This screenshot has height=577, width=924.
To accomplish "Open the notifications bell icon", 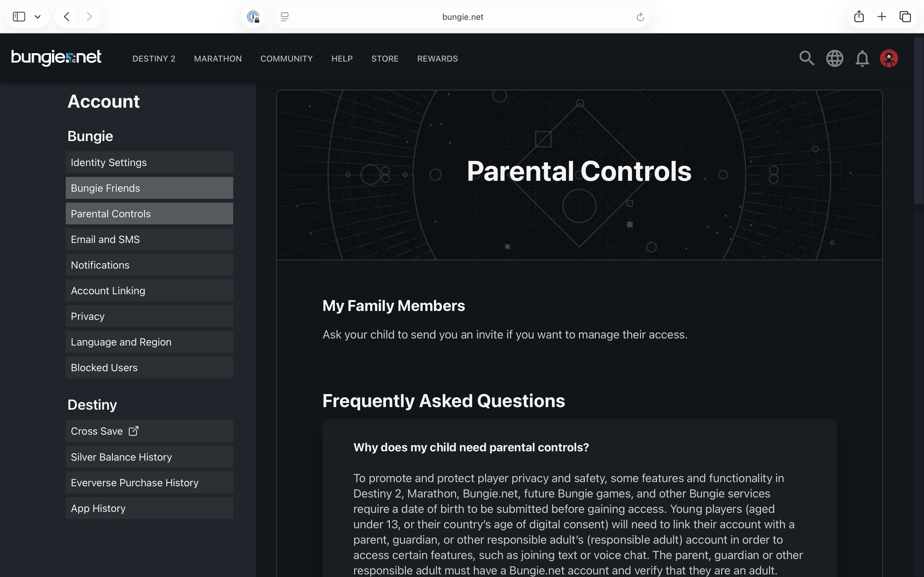I will (862, 58).
